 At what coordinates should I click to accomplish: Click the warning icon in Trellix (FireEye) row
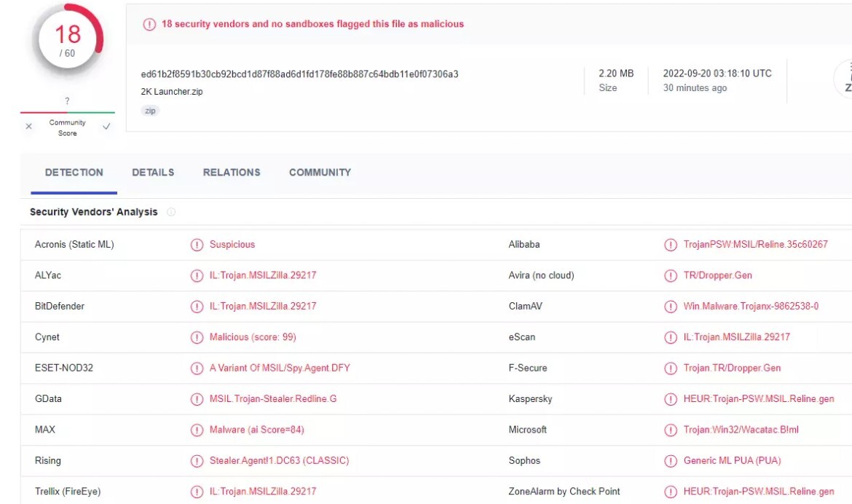point(197,492)
